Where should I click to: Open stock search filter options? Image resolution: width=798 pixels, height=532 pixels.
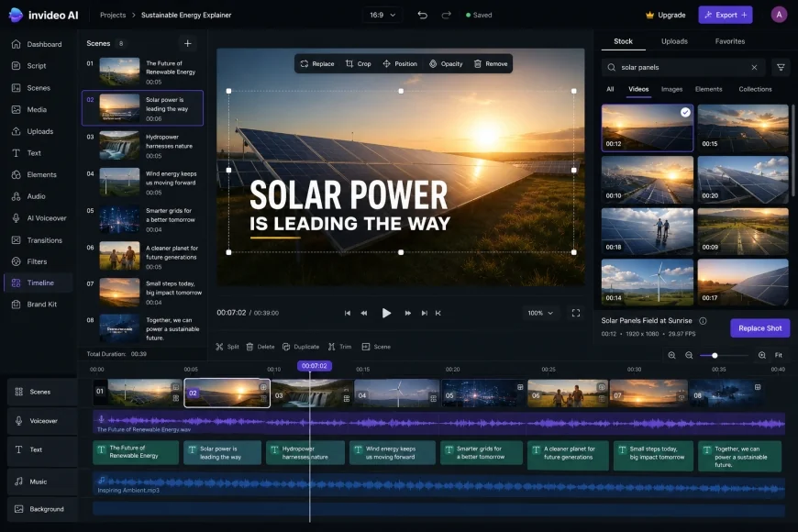click(x=781, y=67)
